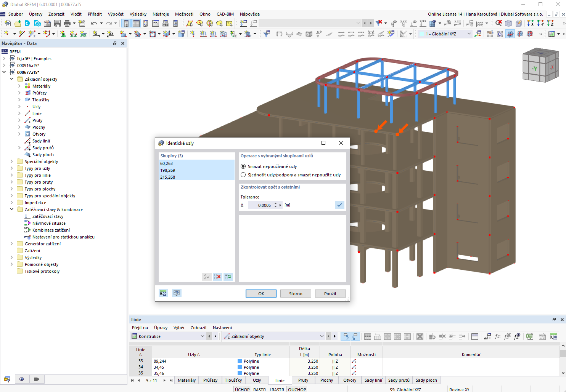
Task: Toggle ÚCHOP snap in status bar
Action: tap(242, 389)
